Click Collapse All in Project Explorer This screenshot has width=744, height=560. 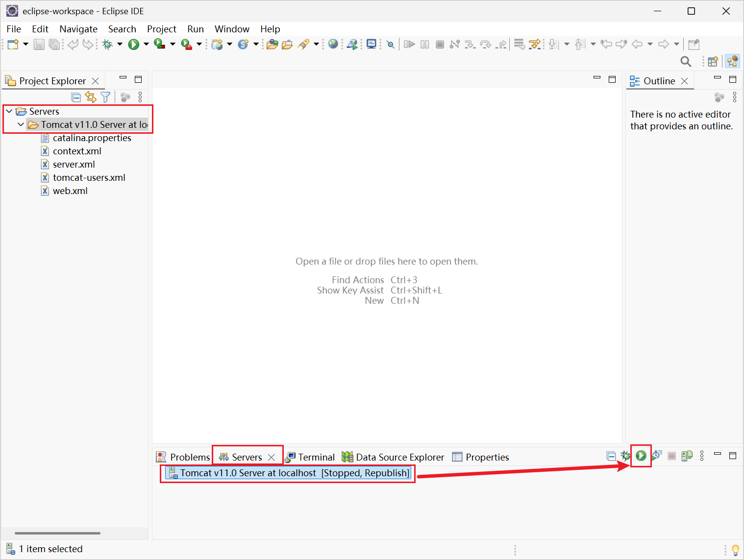click(x=76, y=97)
